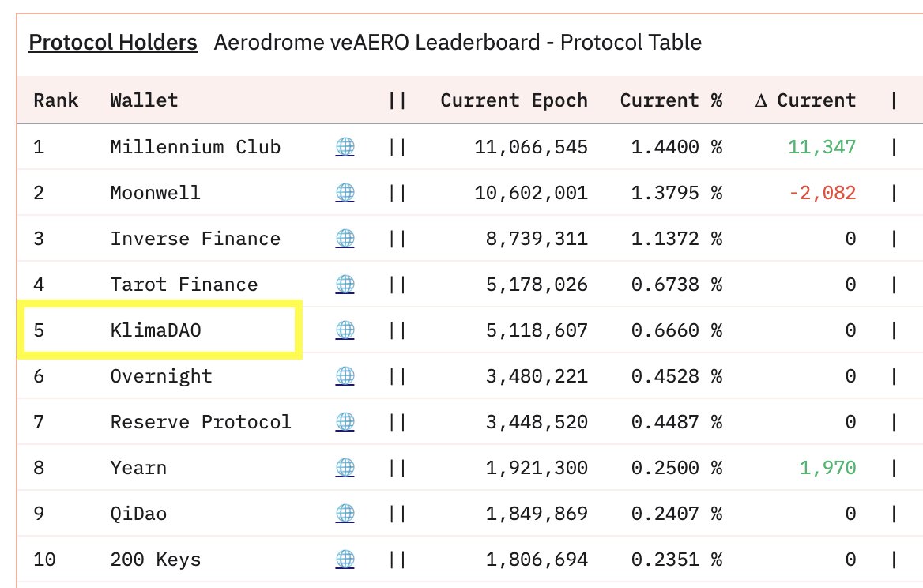
Task: Click the Current % column header
Action: point(671,100)
